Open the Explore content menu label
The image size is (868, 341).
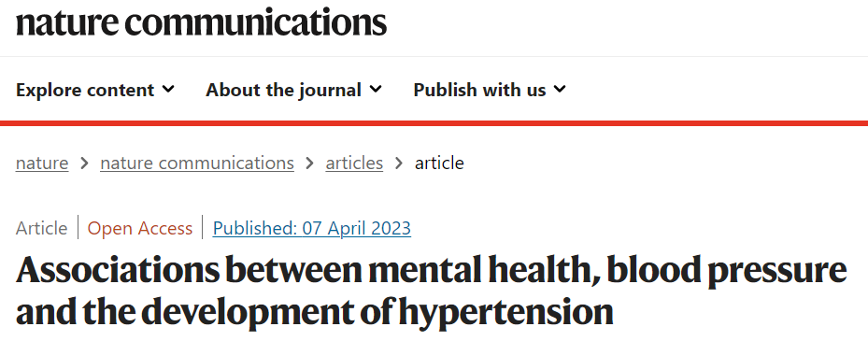click(85, 90)
